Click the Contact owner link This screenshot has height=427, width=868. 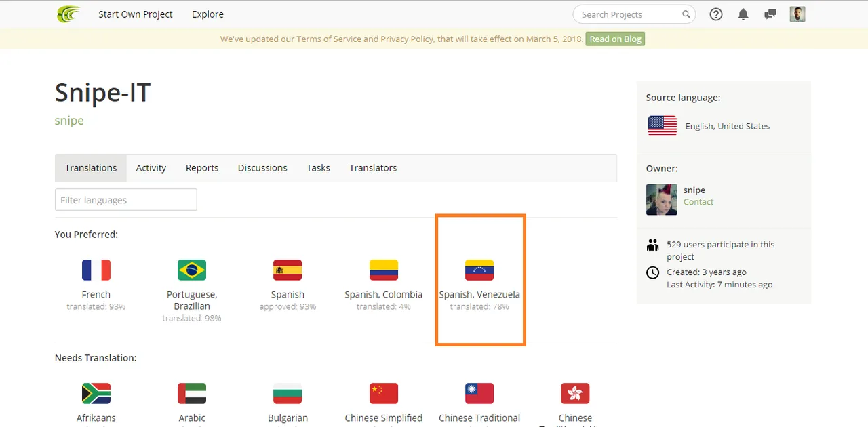[698, 202]
